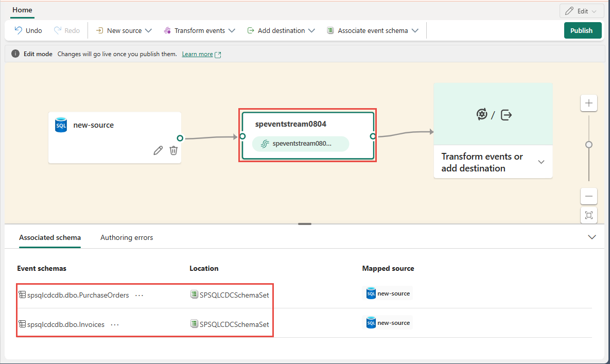The width and height of the screenshot is (610, 364).
Task: Click the zoom out minus button
Action: click(589, 196)
